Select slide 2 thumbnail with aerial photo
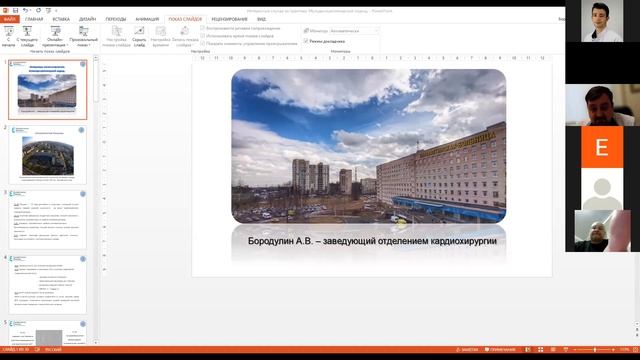Screen dimensions: 640x360 click(x=48, y=155)
